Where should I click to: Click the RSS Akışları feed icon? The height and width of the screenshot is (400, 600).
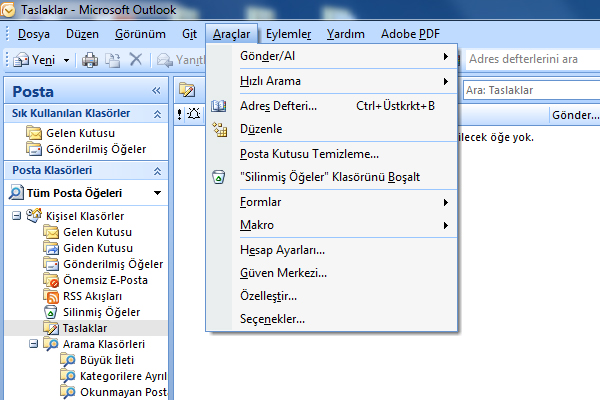pyautogui.click(x=51, y=296)
